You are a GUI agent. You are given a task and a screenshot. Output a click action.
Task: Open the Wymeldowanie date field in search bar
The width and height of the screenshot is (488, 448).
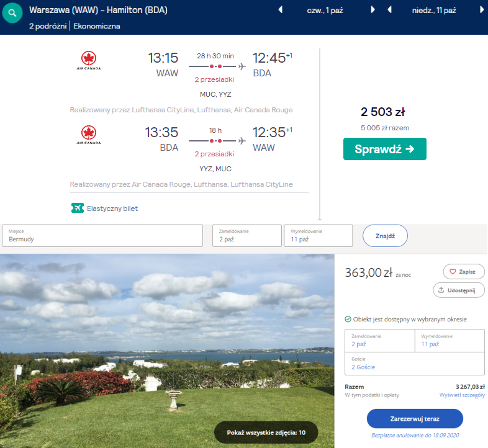coord(318,235)
